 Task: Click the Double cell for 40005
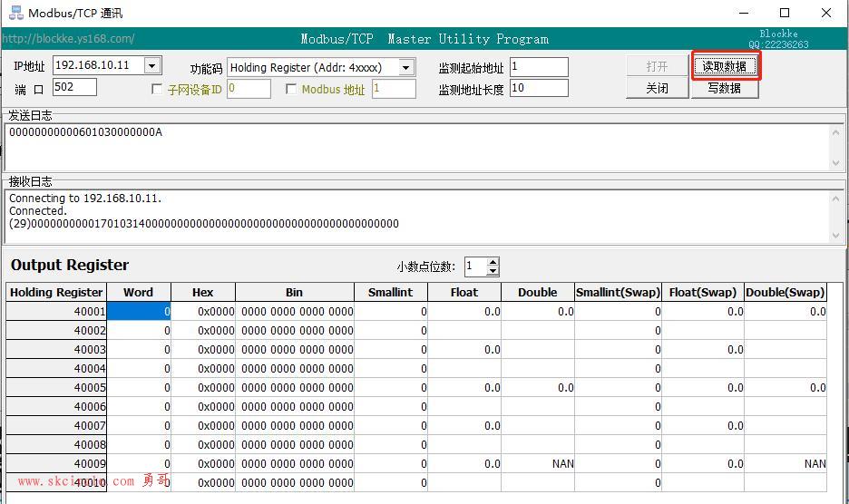click(x=538, y=388)
